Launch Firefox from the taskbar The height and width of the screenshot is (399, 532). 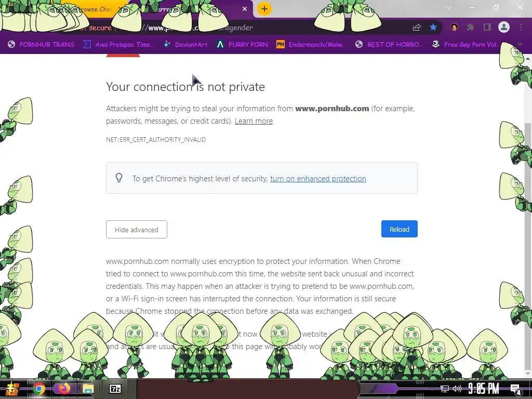click(x=64, y=389)
